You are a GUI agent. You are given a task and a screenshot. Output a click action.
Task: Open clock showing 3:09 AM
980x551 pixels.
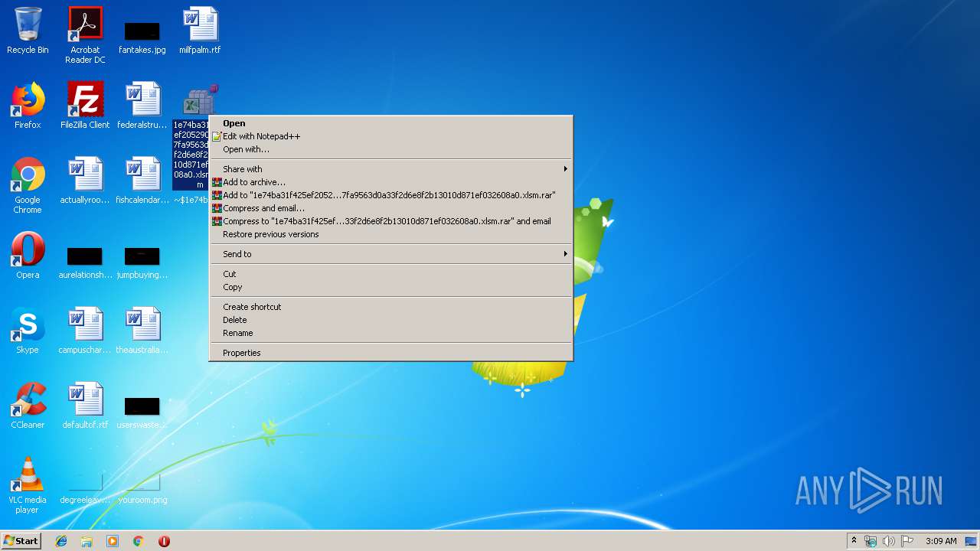(941, 541)
